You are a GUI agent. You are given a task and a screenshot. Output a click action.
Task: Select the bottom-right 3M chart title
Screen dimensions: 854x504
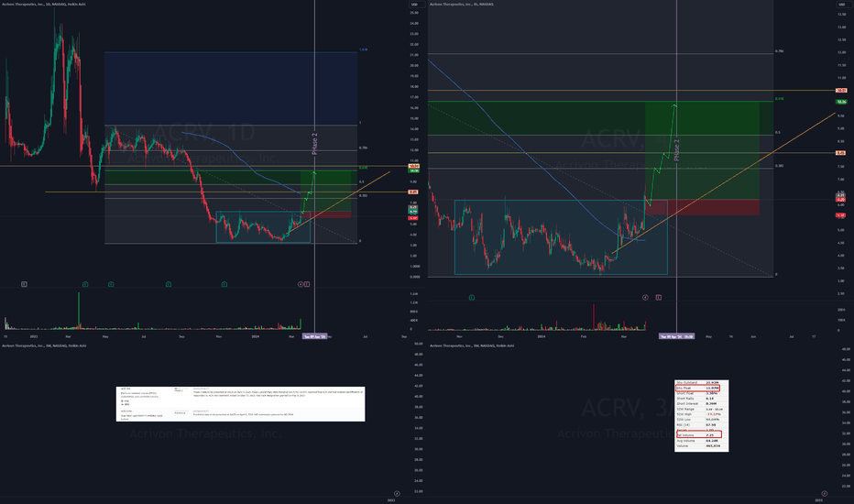(472, 345)
